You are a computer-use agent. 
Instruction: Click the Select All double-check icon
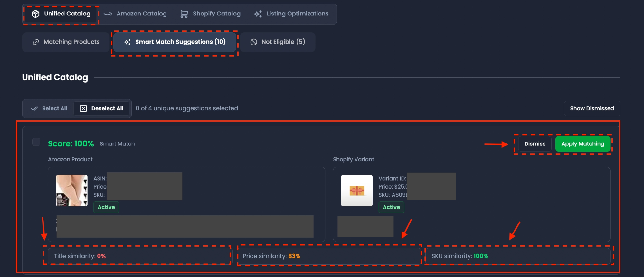(x=34, y=109)
